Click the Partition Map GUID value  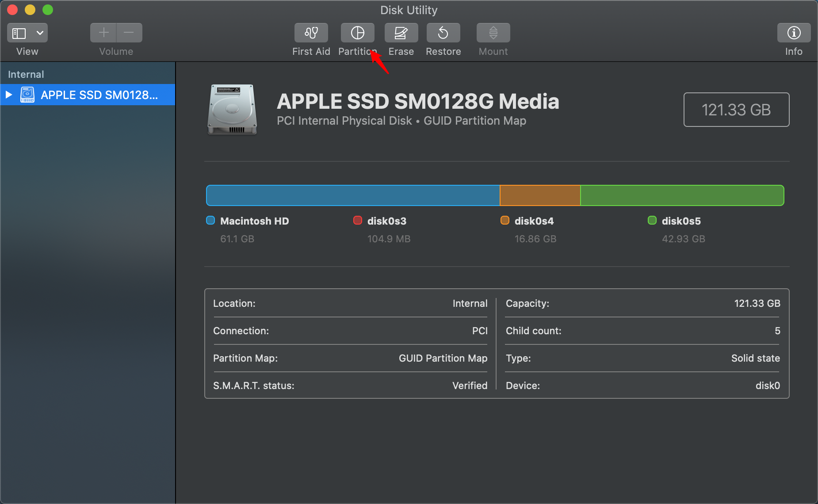[443, 358]
